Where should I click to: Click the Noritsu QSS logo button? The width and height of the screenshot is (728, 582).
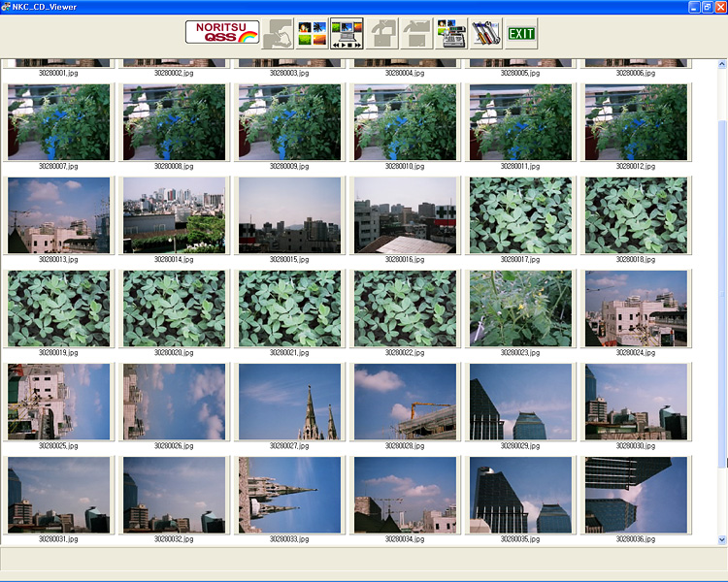[x=222, y=33]
